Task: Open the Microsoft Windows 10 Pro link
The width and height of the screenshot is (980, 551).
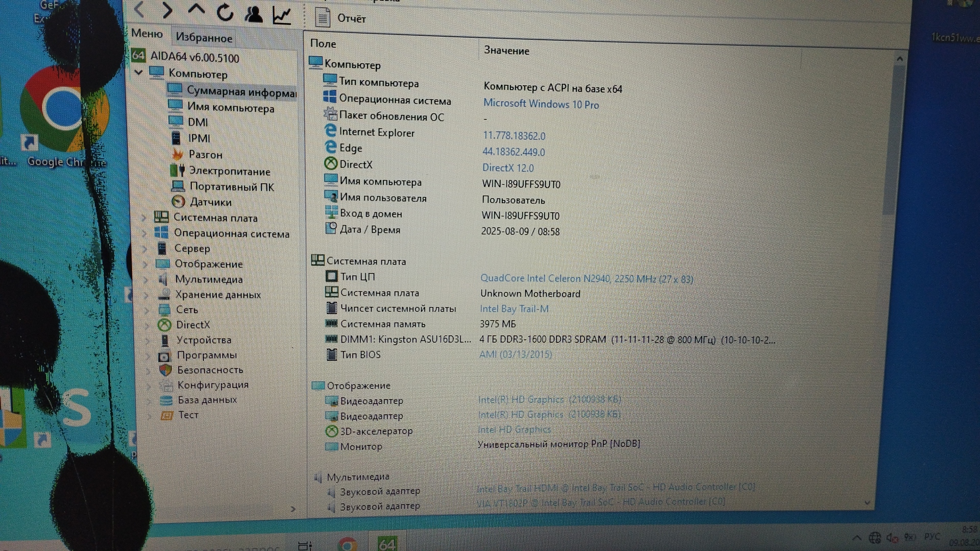Action: (541, 104)
